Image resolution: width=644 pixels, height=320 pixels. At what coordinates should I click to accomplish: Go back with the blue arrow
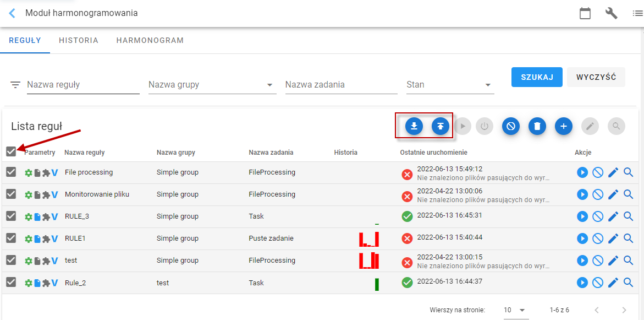pos(12,13)
